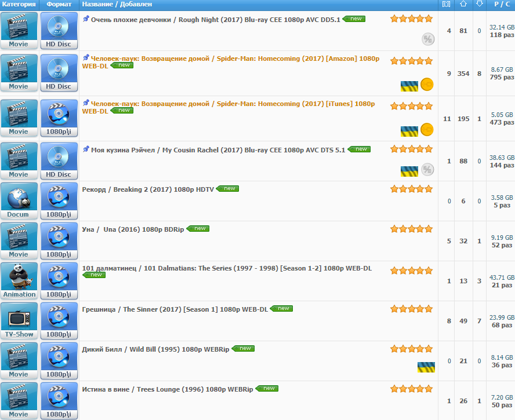This screenshot has height=420, width=515.
Task: Click size value 43.71 GB for 101 Dalmatians
Action: [502, 277]
